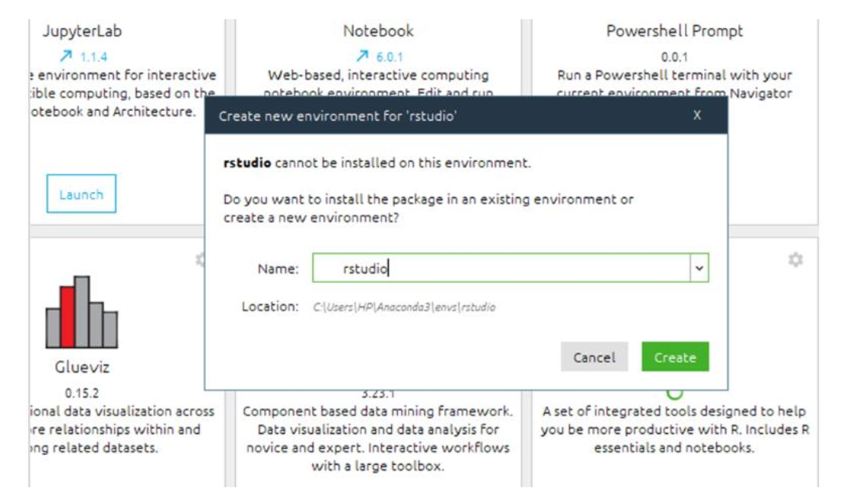The width and height of the screenshot is (864, 504).
Task: Click the Location path text in dialog
Action: (404, 307)
